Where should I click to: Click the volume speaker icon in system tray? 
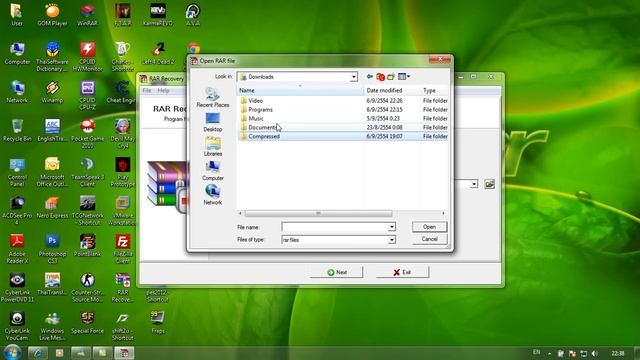pyautogui.click(x=595, y=353)
